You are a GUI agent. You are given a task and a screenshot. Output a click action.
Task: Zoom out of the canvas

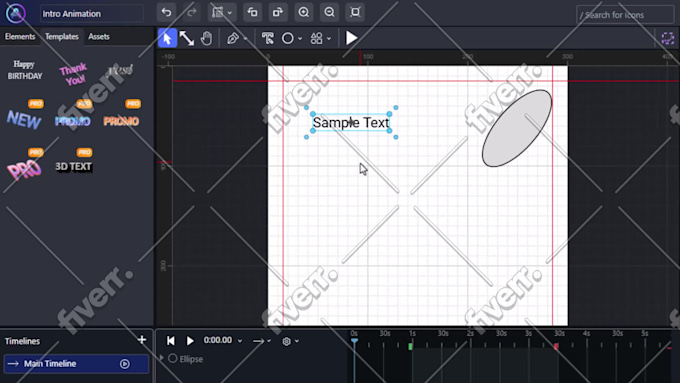point(329,12)
